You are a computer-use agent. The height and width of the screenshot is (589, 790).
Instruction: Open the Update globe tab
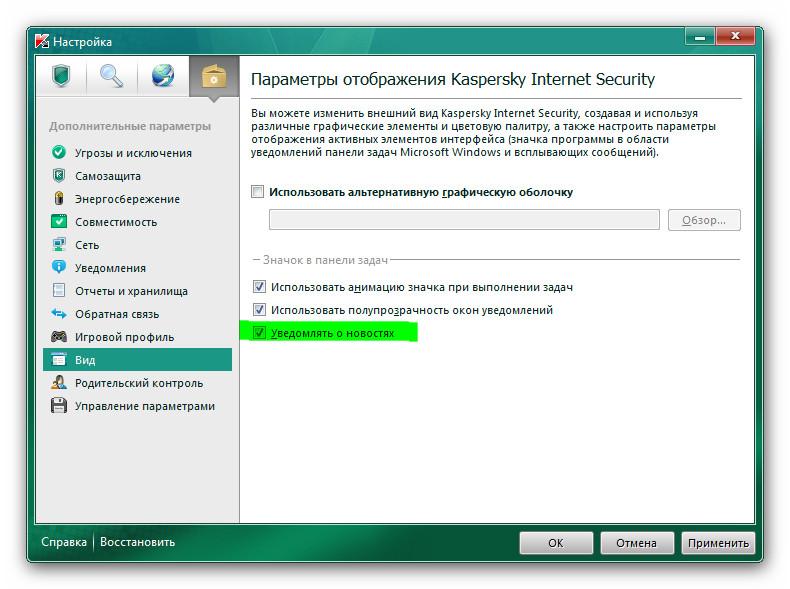pos(163,76)
